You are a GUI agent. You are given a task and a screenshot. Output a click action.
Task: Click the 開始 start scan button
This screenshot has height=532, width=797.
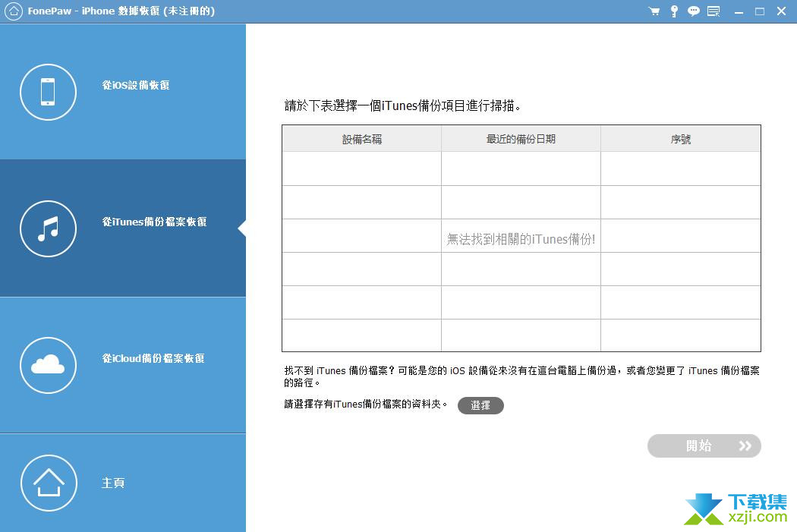[x=704, y=445]
